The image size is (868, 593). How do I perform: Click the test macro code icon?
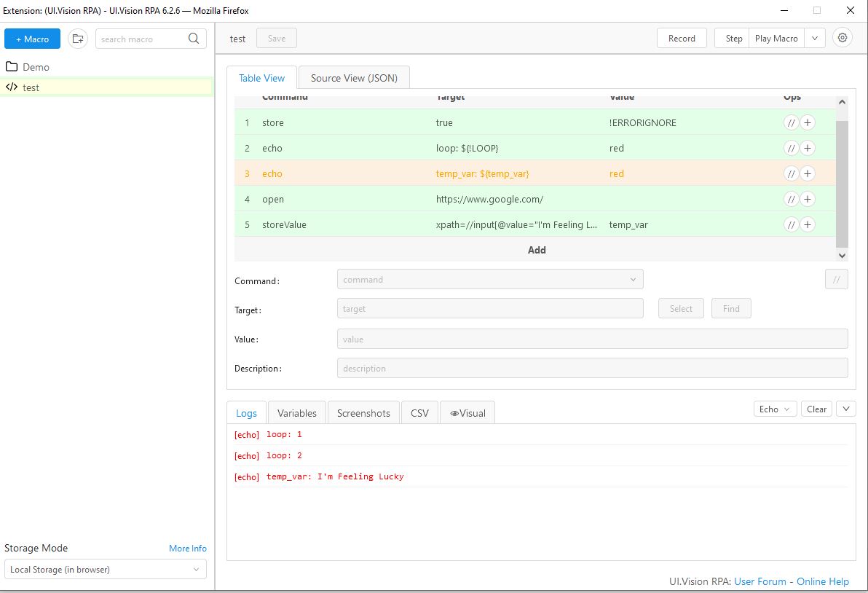point(12,87)
